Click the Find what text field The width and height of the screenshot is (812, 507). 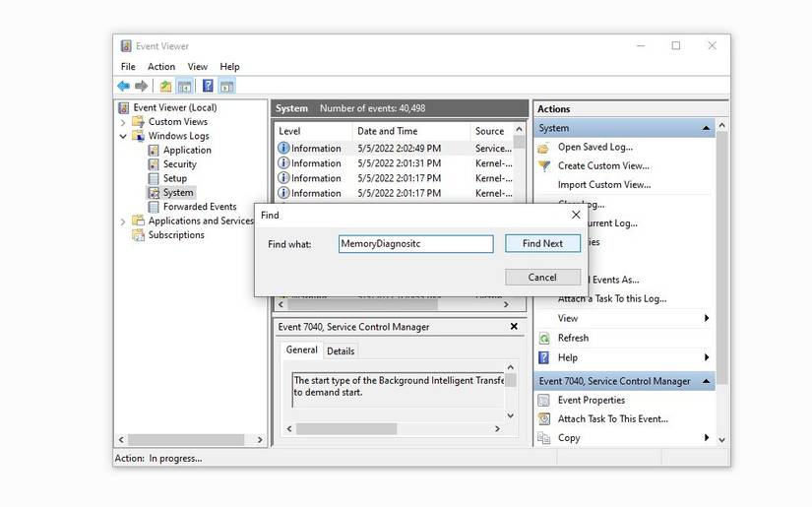[x=414, y=244]
